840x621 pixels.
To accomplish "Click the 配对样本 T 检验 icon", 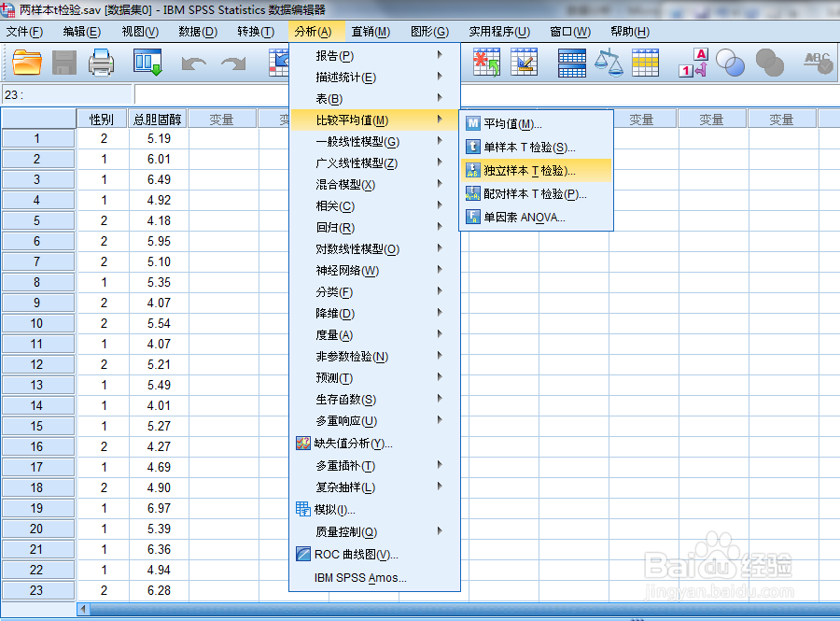I will point(473,193).
